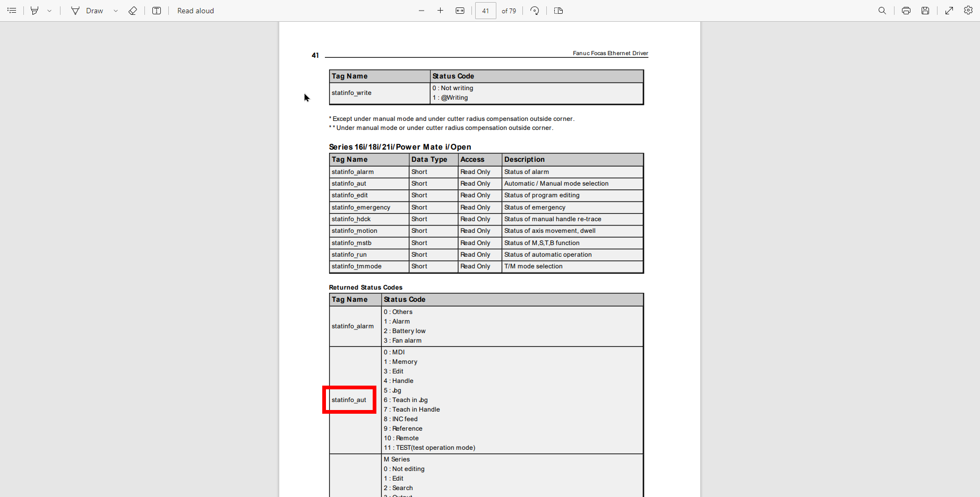Toggle the page view layout mode
Viewport: 980px width, 497px height.
pyautogui.click(x=558, y=11)
